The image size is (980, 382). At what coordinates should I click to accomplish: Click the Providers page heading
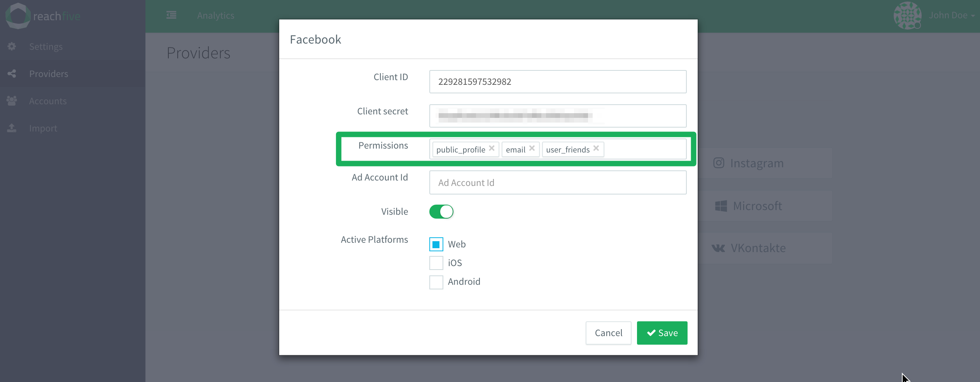(198, 53)
